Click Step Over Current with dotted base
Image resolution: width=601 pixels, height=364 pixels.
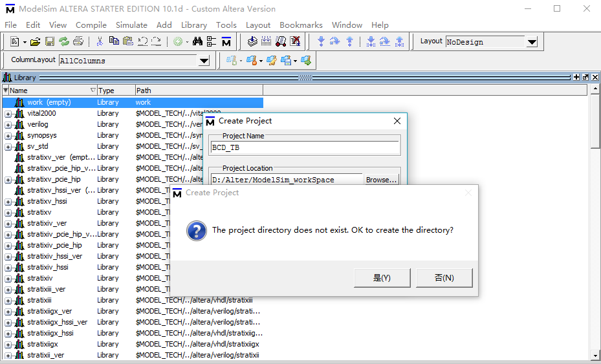click(x=385, y=41)
